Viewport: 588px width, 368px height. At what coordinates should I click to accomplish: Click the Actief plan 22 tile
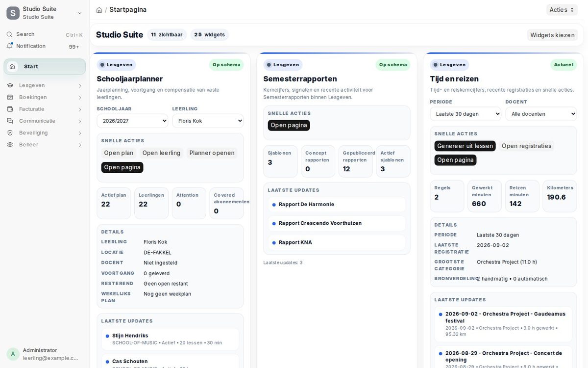click(114, 203)
